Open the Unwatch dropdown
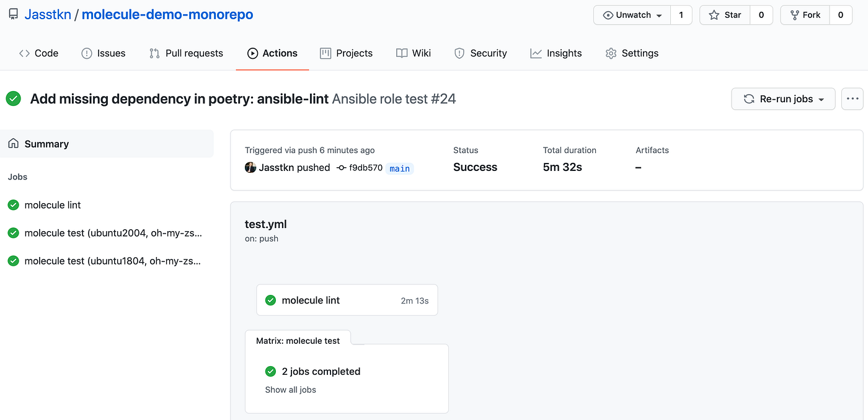 point(632,14)
